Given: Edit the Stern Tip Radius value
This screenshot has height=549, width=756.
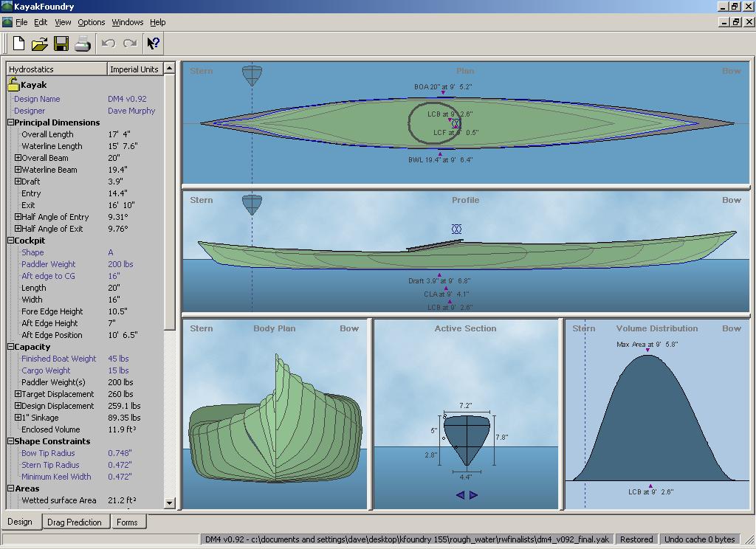Looking at the screenshot, I should point(120,465).
